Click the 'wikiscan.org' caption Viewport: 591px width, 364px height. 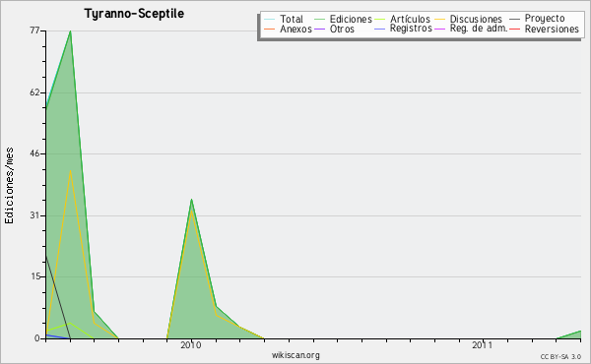(x=295, y=355)
